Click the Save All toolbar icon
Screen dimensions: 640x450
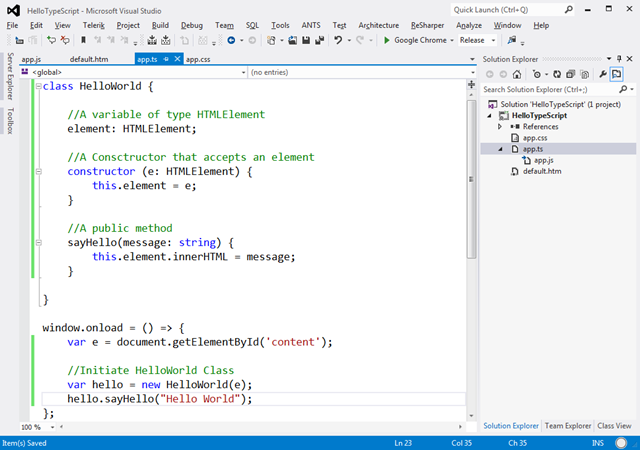pyautogui.click(x=320, y=40)
